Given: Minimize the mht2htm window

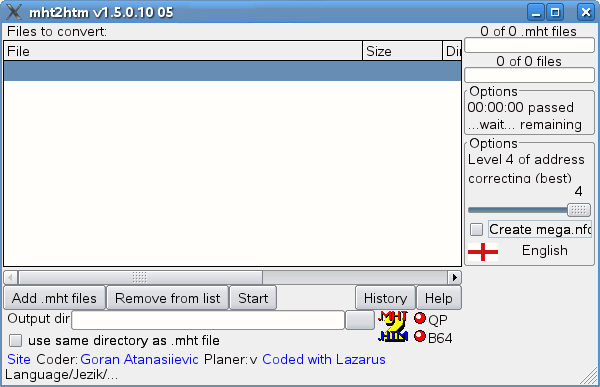Looking at the screenshot, I should 536,12.
